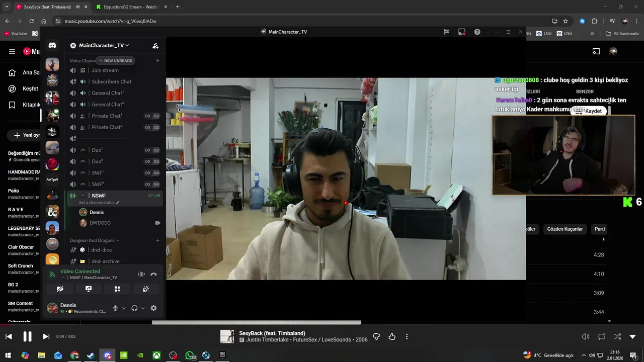Screen dimensions: 644x362
Task: Collapse the Dungeon And Dragons category
Action: coord(95,240)
